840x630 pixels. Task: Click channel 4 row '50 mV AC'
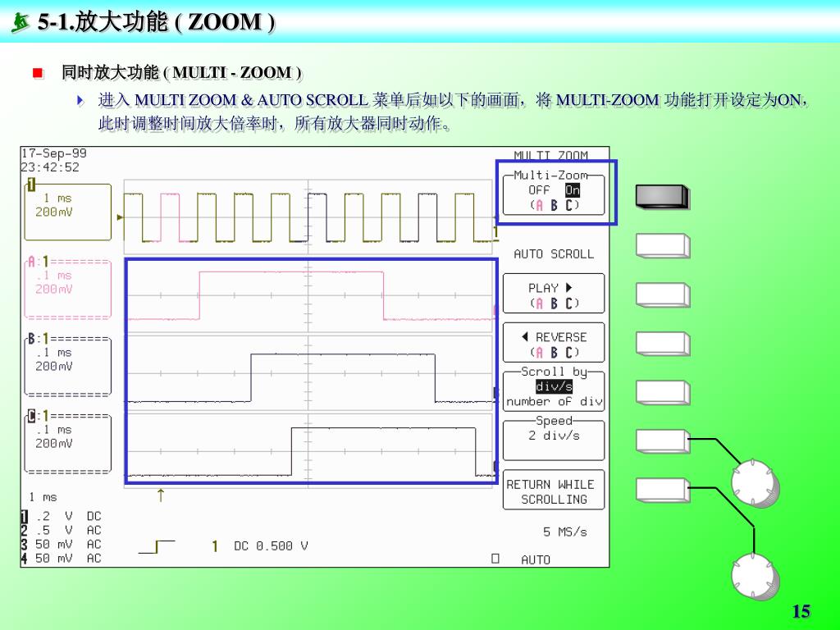tap(61, 558)
